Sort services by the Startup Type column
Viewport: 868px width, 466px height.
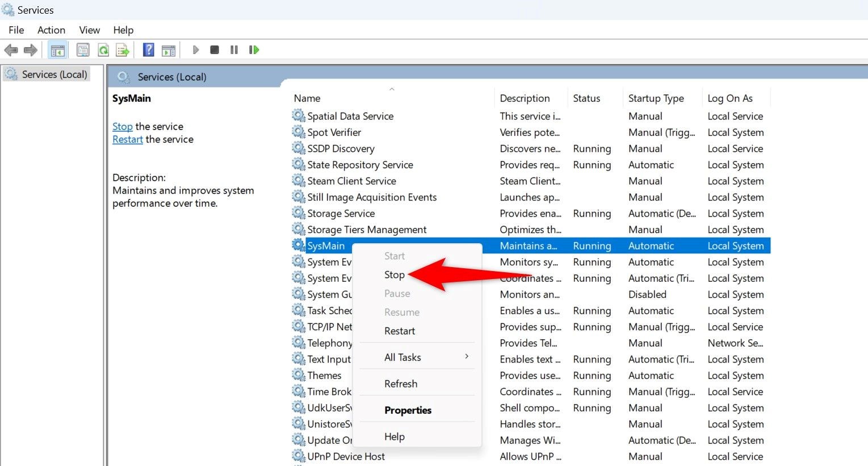pyautogui.click(x=656, y=98)
